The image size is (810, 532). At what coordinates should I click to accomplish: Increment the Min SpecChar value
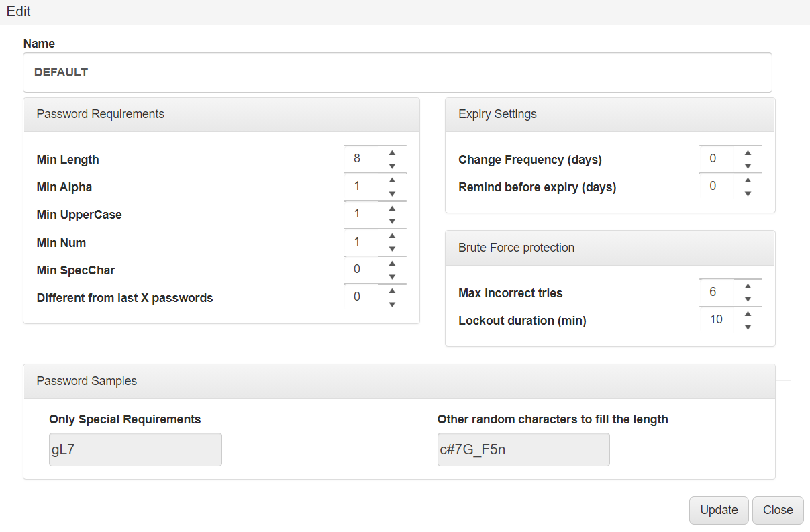392,263
